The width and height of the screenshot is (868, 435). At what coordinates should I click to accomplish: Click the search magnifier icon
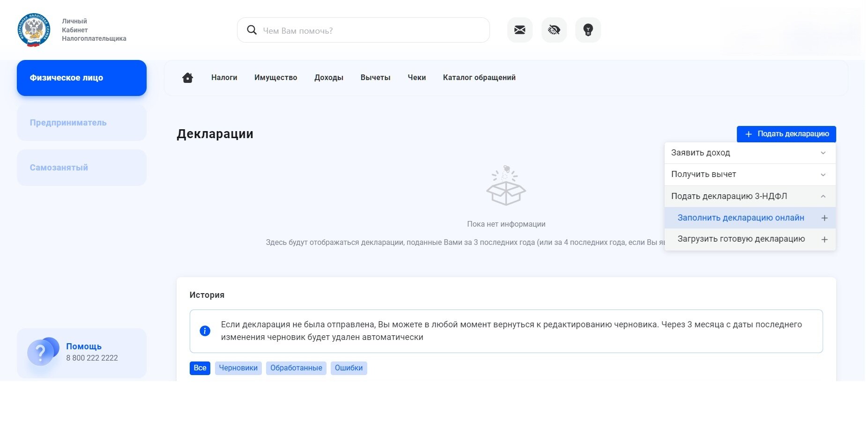click(x=252, y=30)
